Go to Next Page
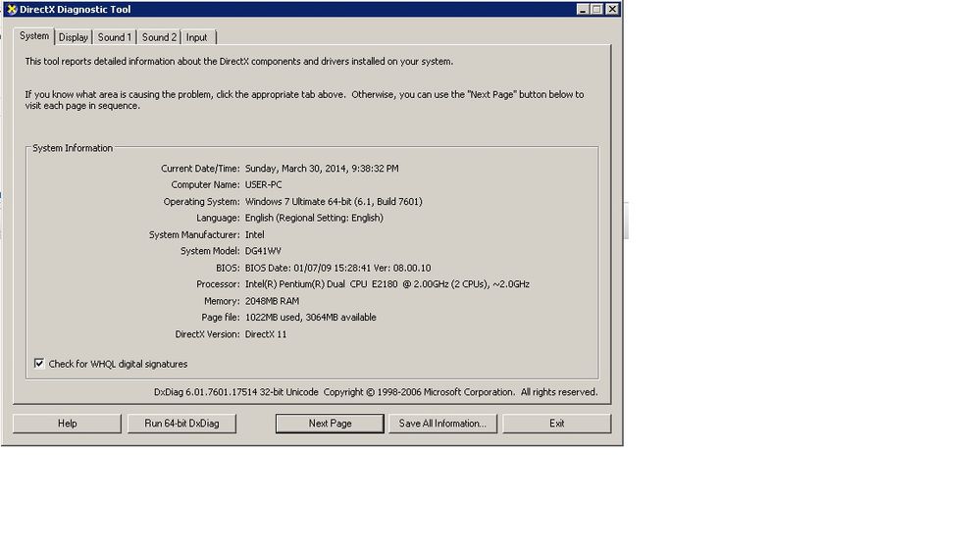 [330, 424]
